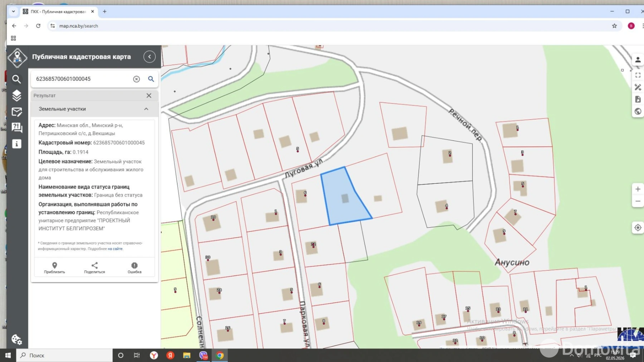Screen dimensions: 644x362
Task: Close the Результат results panel
Action: (x=149, y=96)
